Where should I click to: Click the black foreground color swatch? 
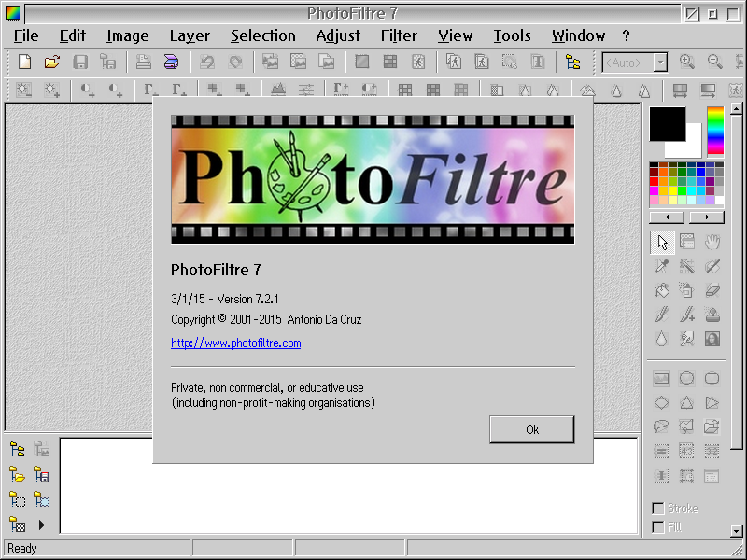[x=668, y=124]
